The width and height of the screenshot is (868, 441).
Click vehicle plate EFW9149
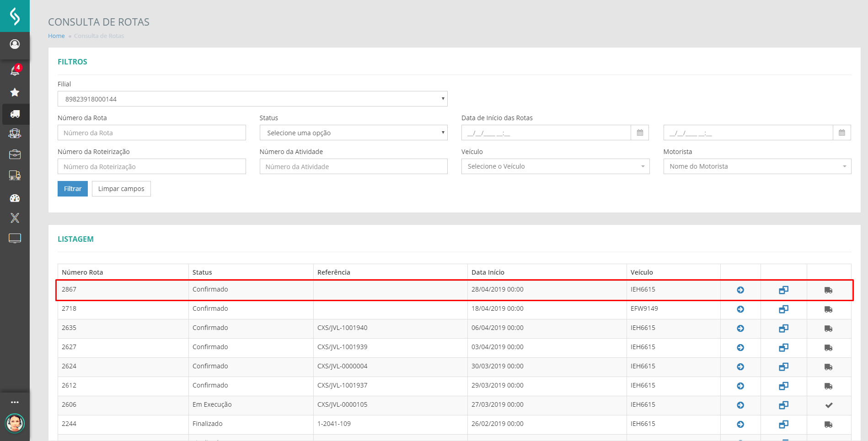pos(644,308)
